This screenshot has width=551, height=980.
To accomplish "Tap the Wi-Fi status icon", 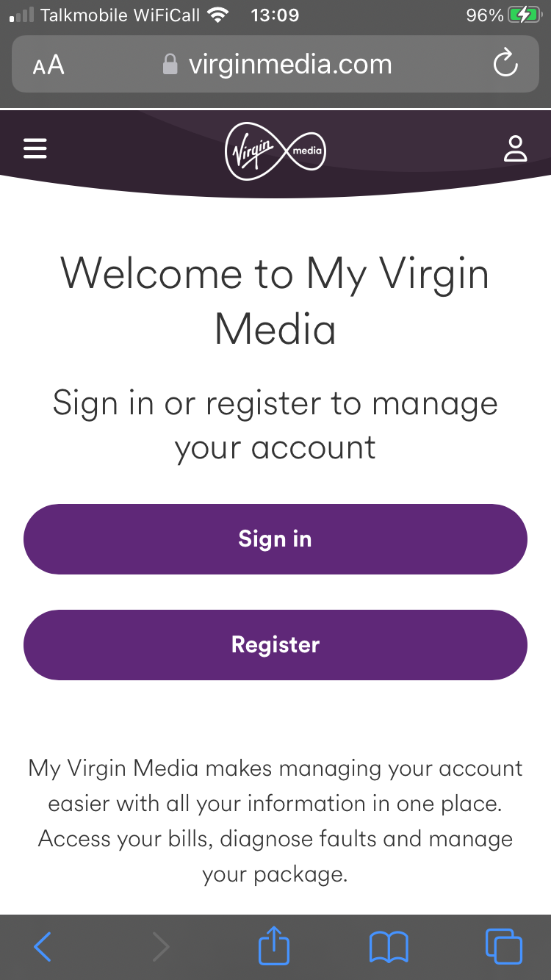I will pos(216,13).
